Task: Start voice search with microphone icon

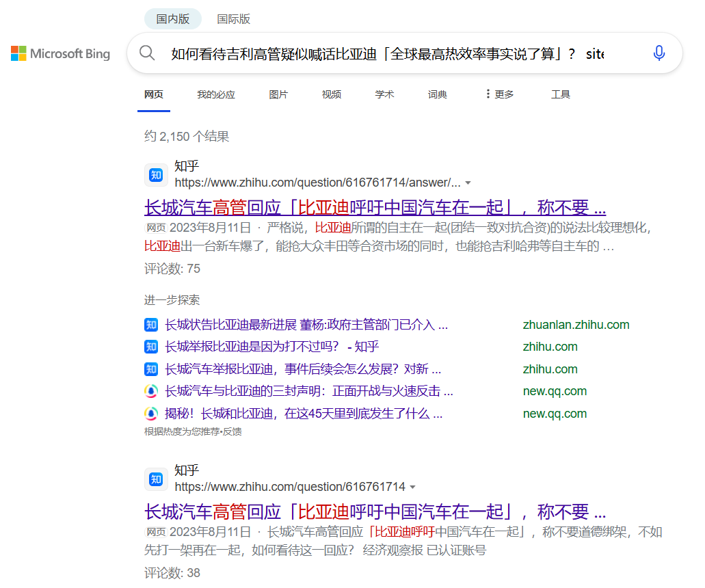Action: coord(659,53)
